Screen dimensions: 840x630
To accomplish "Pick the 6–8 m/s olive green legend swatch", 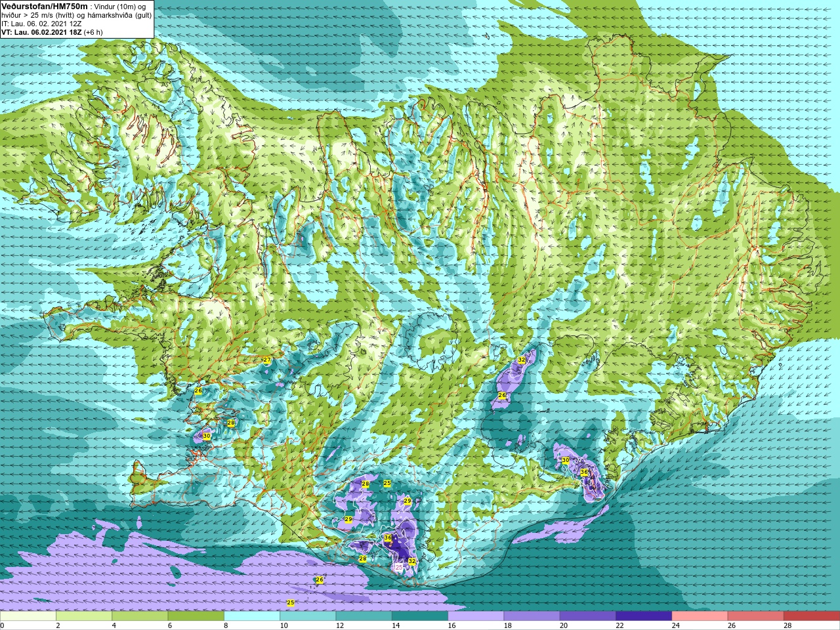I will coord(196,616).
